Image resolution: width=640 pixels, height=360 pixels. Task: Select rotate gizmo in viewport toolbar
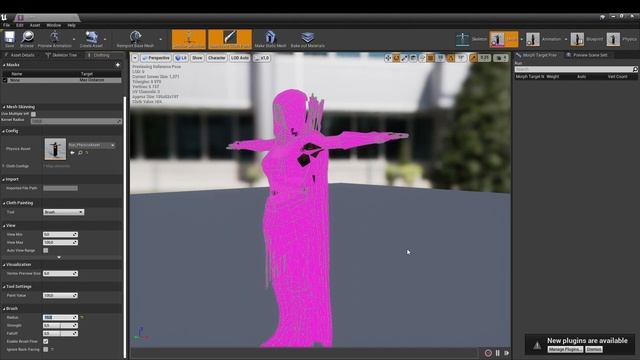click(396, 58)
